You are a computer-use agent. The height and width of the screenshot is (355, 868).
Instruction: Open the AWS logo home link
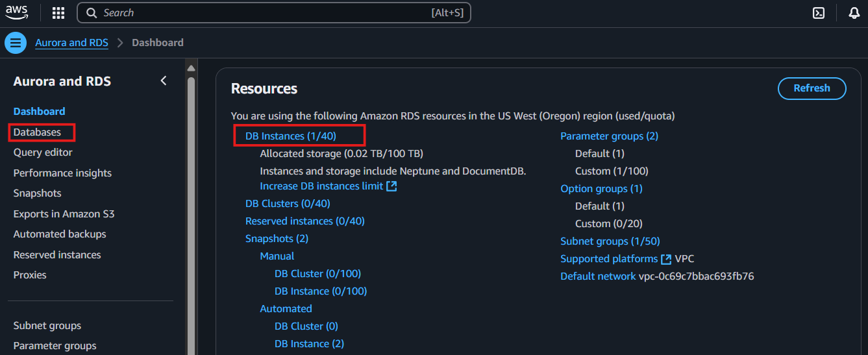click(x=17, y=12)
